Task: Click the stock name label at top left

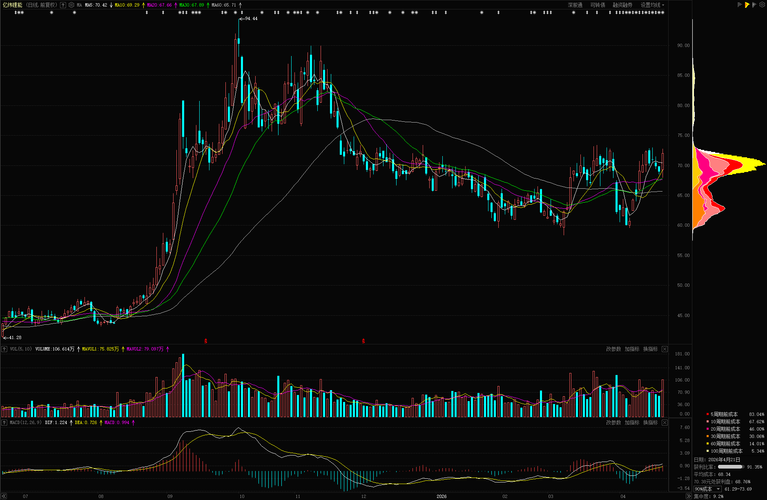Action: 12,5
